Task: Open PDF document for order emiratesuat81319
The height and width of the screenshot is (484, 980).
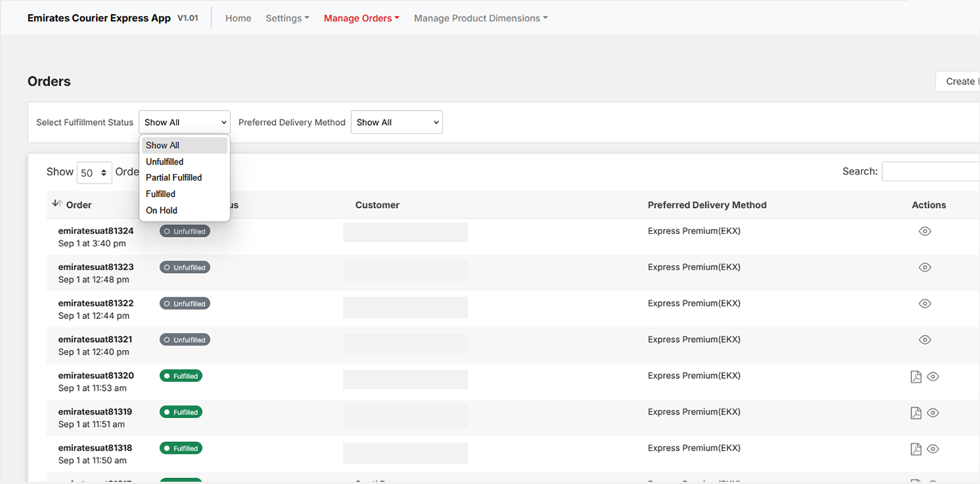Action: pyautogui.click(x=916, y=413)
